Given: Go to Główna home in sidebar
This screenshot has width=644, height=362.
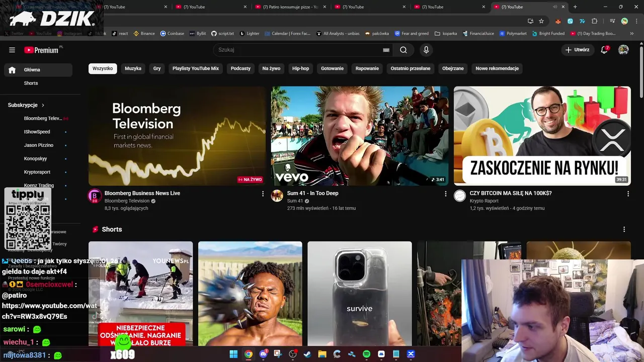Looking at the screenshot, I should (x=38, y=70).
